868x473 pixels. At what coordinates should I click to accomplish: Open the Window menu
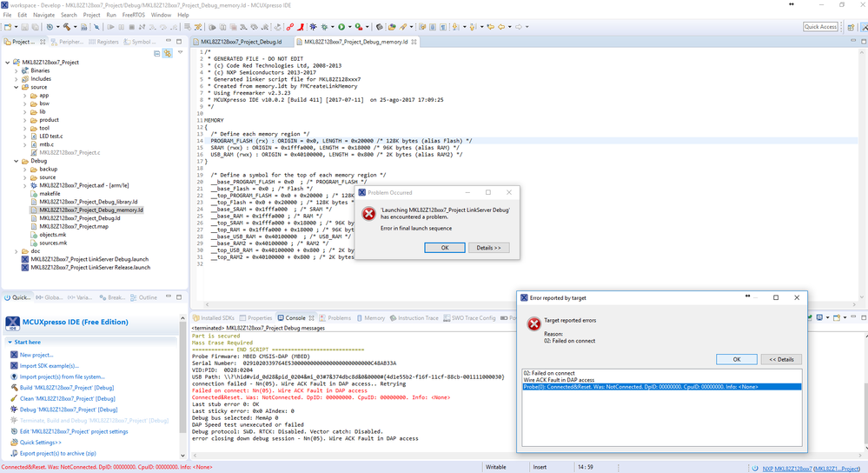pyautogui.click(x=161, y=15)
